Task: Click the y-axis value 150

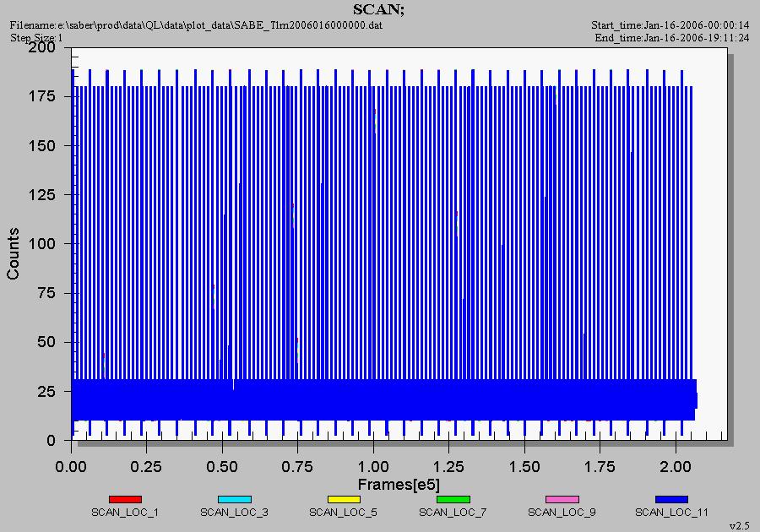Action: tap(42, 146)
